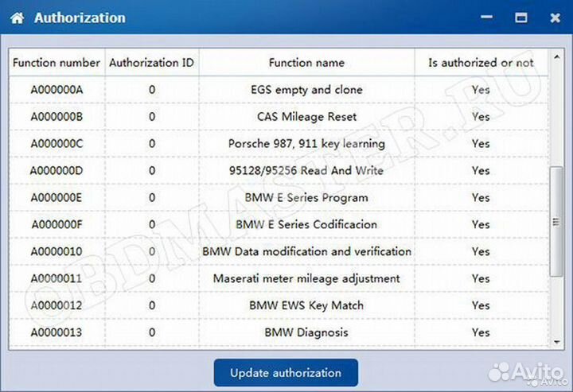The height and width of the screenshot is (392, 573).
Task: Select function number A000000D
Action: (x=57, y=171)
